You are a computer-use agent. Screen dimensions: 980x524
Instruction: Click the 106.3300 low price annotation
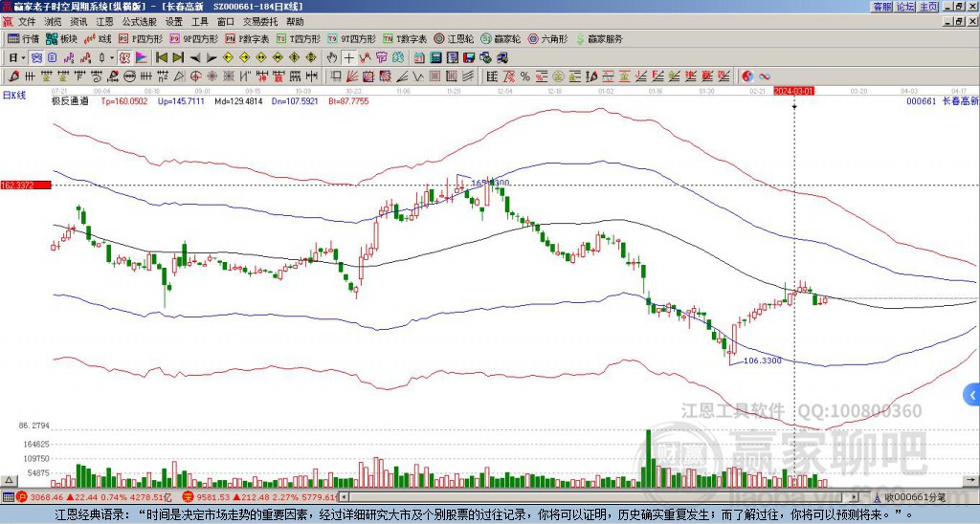pyautogui.click(x=762, y=360)
